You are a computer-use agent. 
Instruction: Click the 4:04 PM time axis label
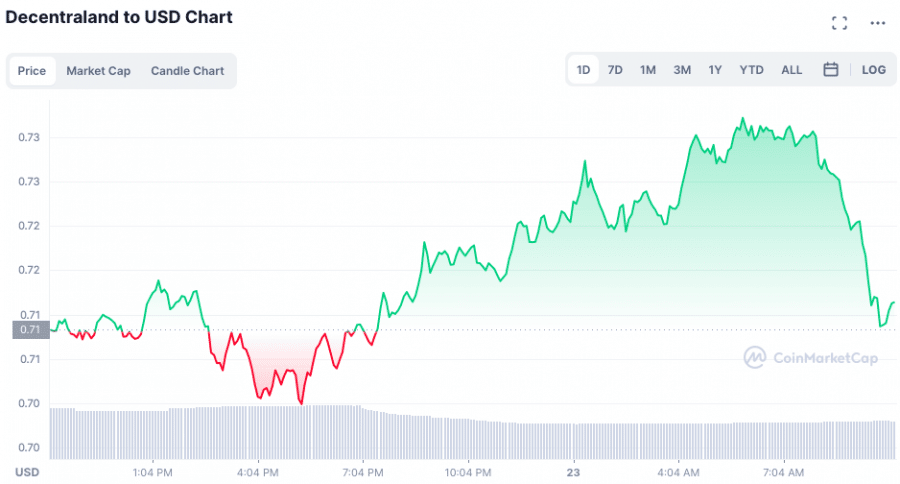(257, 471)
